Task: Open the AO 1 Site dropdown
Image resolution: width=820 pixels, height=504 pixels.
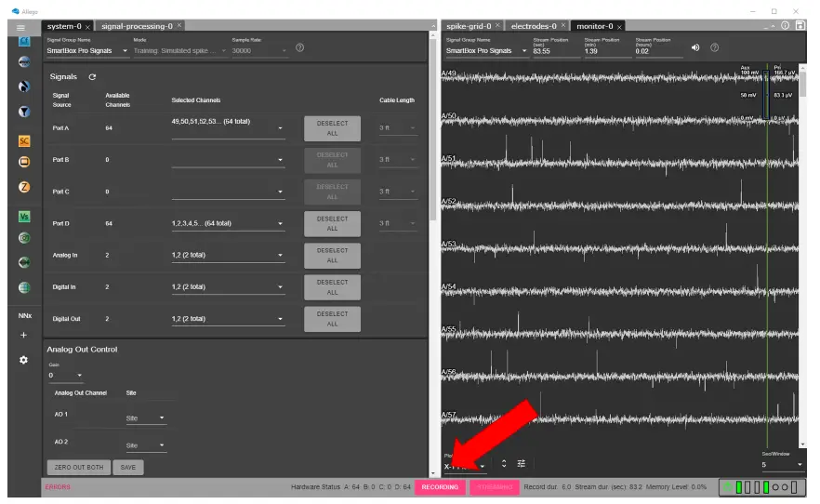Action: [x=145, y=418]
